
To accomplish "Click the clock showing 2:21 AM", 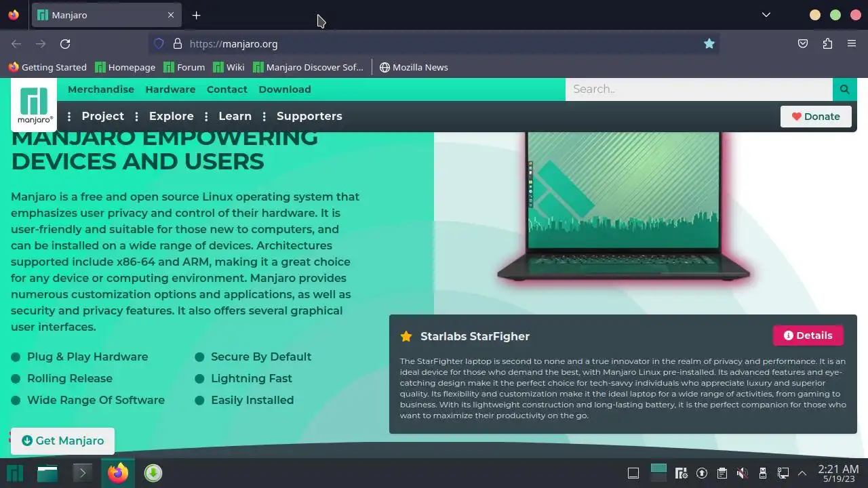I will 838,473.
